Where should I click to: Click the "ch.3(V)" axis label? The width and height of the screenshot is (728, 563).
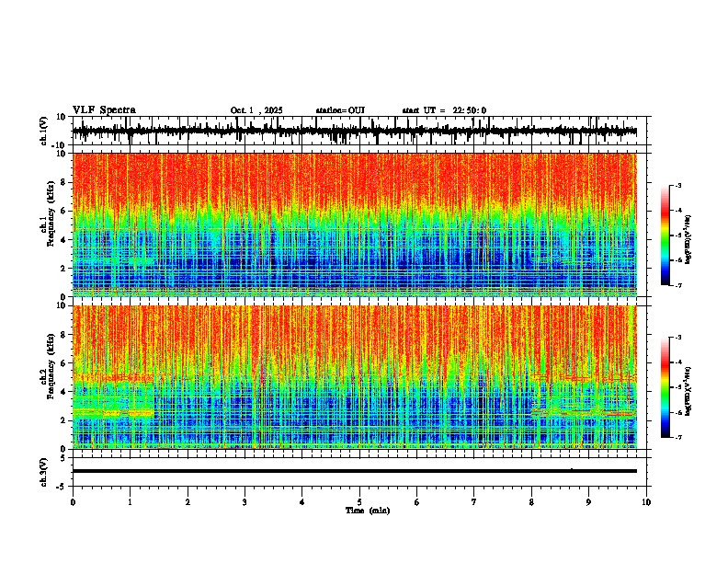(44, 472)
